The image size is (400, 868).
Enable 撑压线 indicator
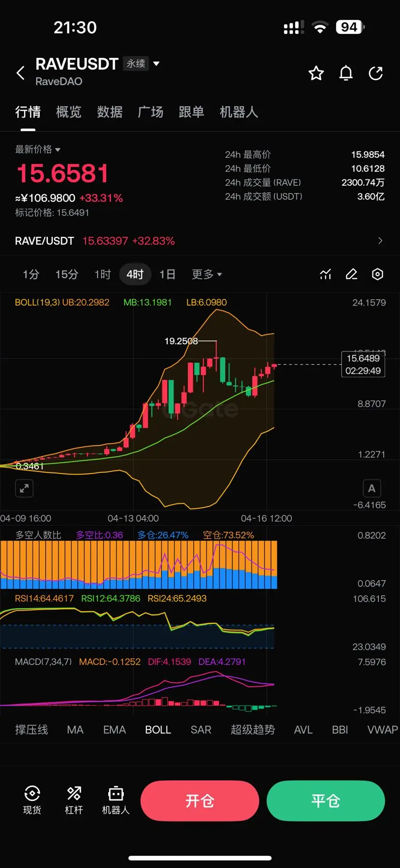click(31, 730)
